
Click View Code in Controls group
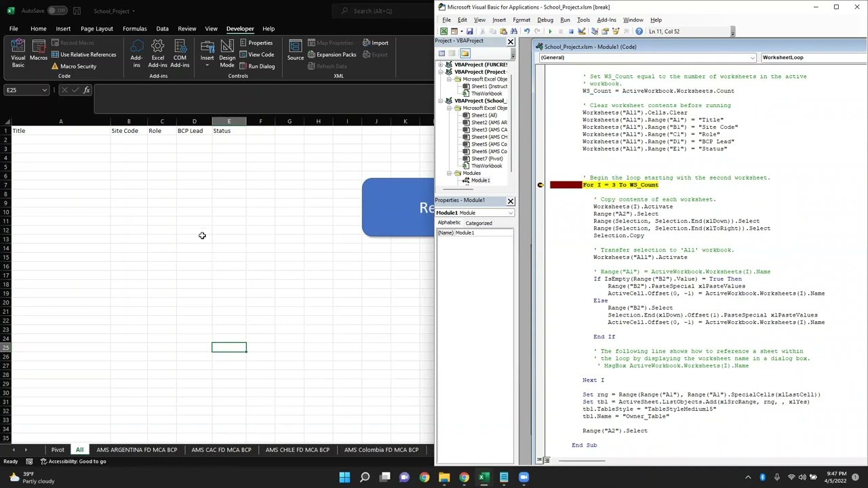pyautogui.click(x=256, y=54)
